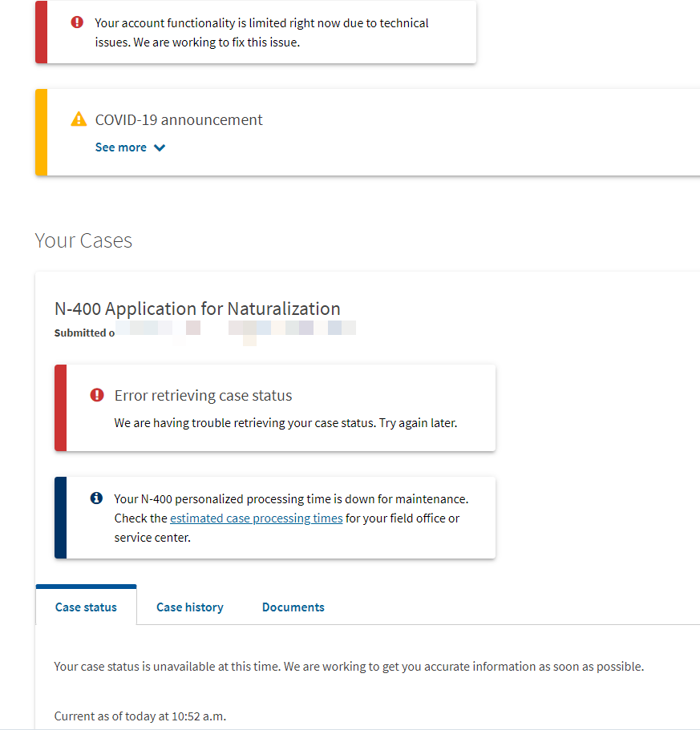Open the Case status tab
The height and width of the screenshot is (730, 700).
point(86,607)
